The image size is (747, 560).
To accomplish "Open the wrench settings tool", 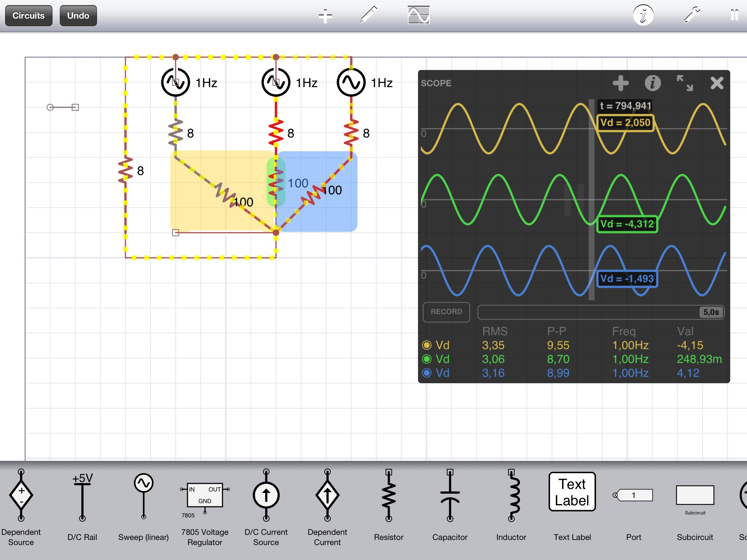I will coord(692,15).
